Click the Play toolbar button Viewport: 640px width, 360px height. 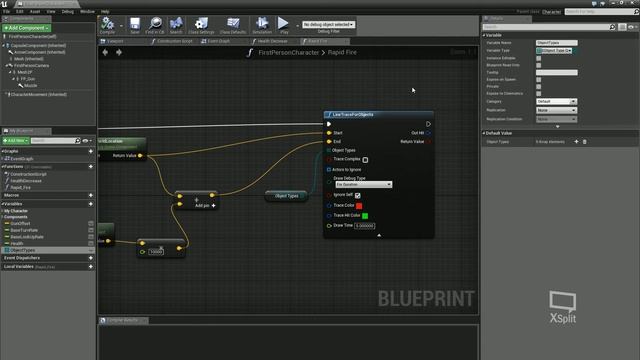tap(283, 25)
